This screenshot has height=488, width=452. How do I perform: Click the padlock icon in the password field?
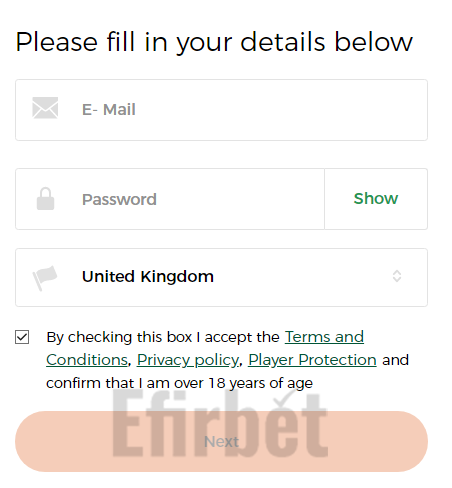coord(45,199)
